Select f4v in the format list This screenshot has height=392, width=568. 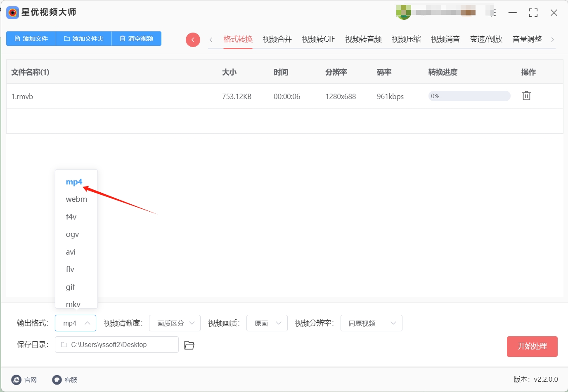(76, 217)
